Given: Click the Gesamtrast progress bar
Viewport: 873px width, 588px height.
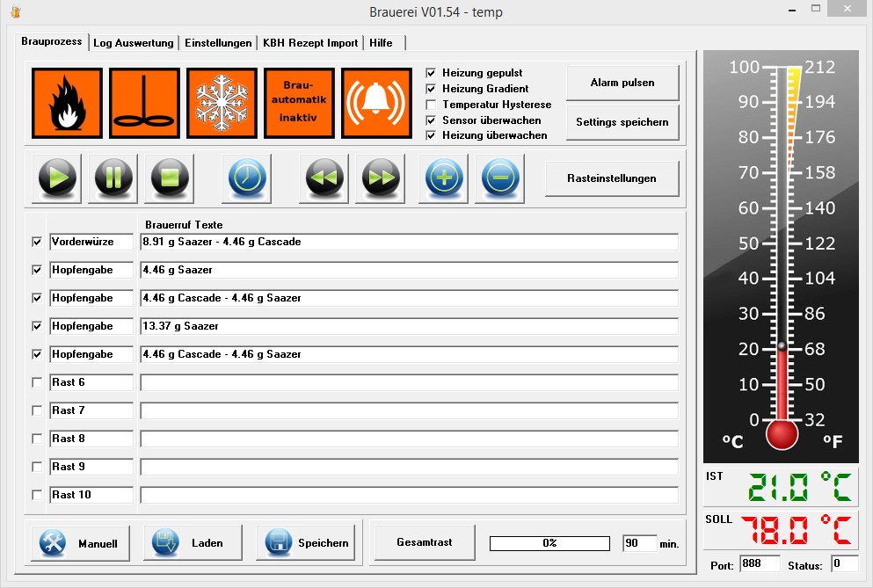Looking at the screenshot, I should tap(549, 543).
